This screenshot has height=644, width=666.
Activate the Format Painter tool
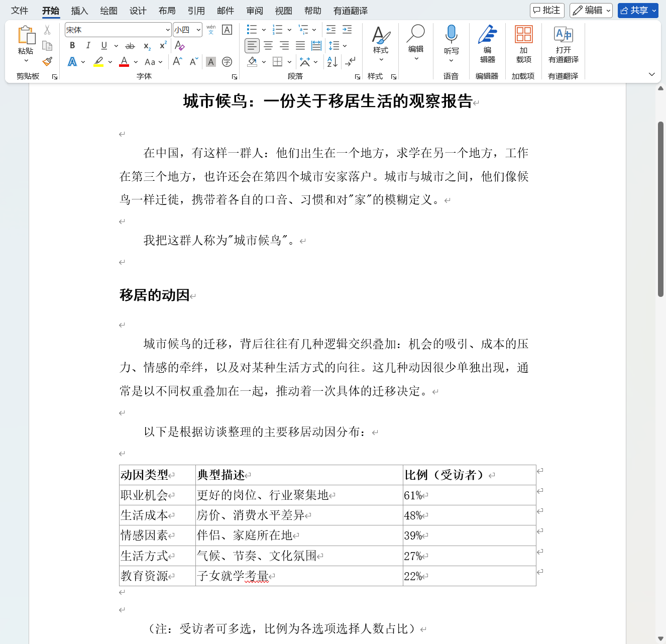(x=47, y=61)
